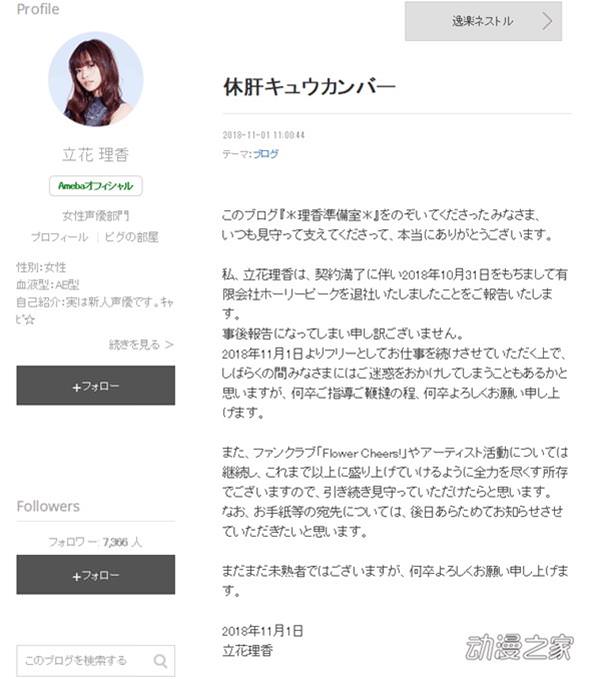Click the 女性声優部門 category link

96,216
